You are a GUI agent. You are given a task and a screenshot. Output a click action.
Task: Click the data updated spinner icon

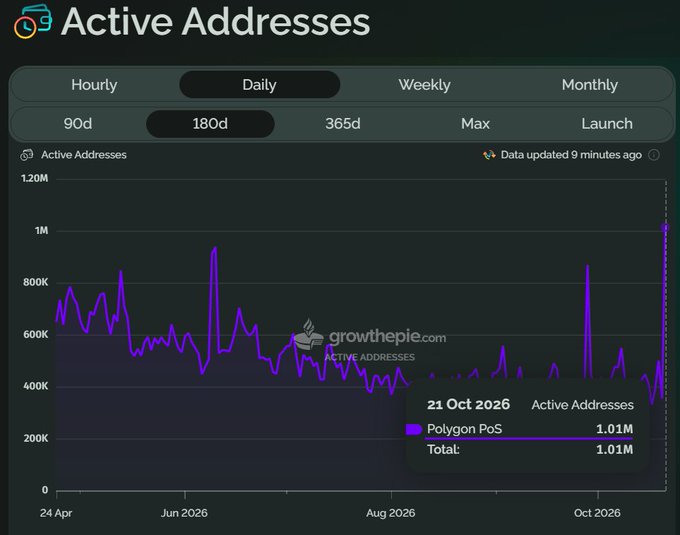(x=489, y=155)
